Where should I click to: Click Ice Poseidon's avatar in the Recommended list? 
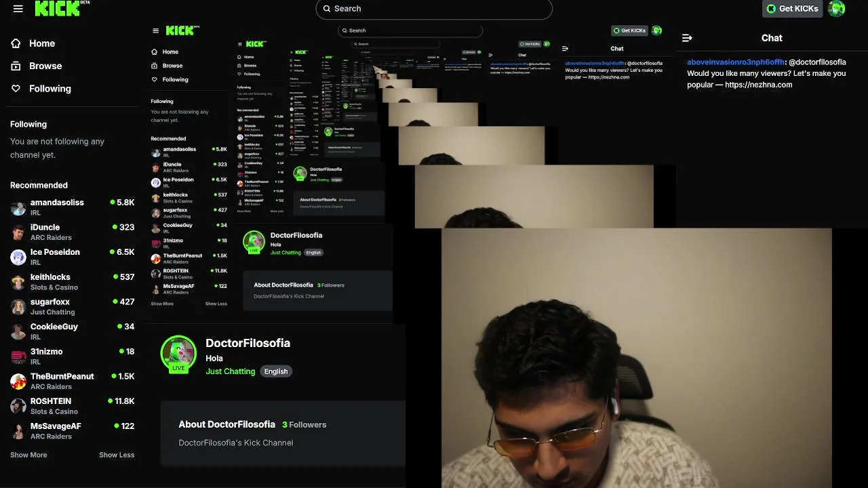click(18, 258)
